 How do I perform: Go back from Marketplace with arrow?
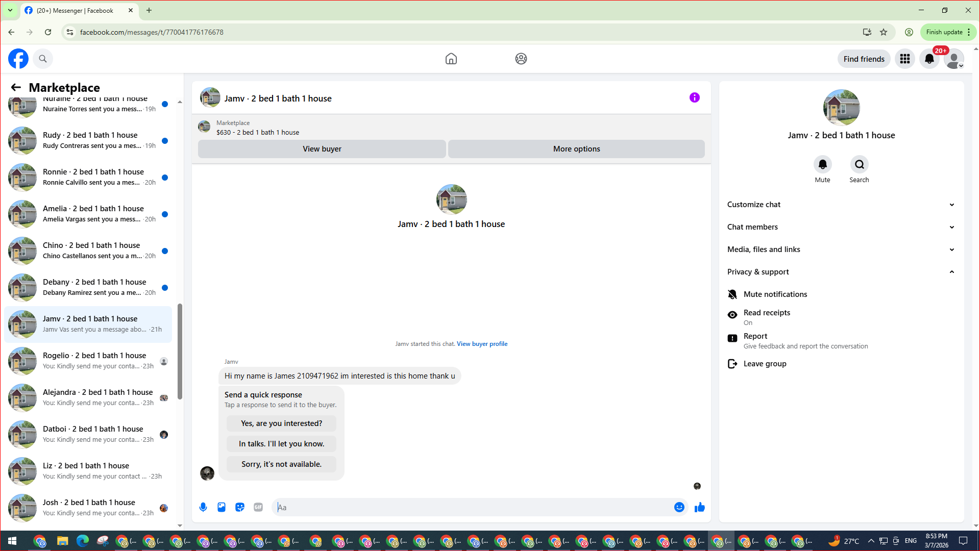tap(16, 88)
